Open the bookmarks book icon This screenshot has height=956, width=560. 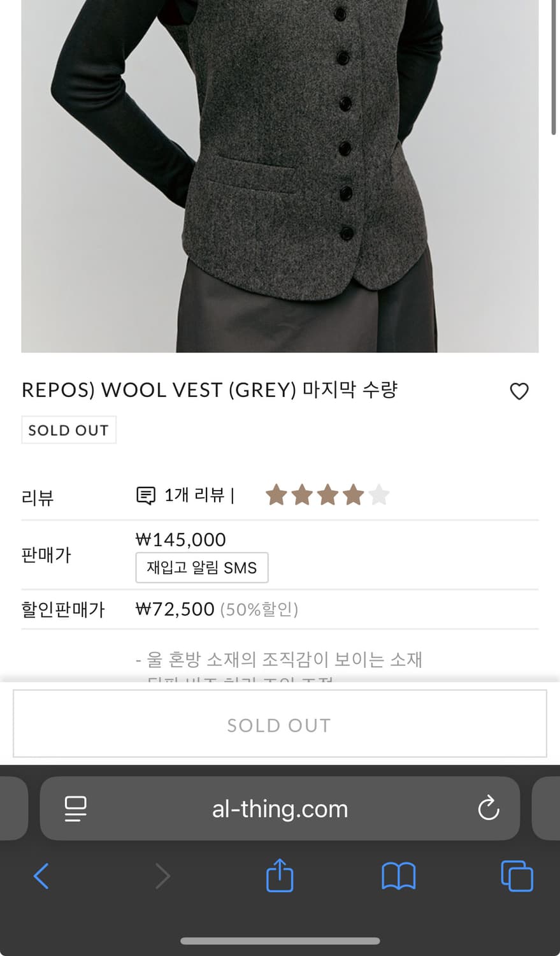coord(398,876)
